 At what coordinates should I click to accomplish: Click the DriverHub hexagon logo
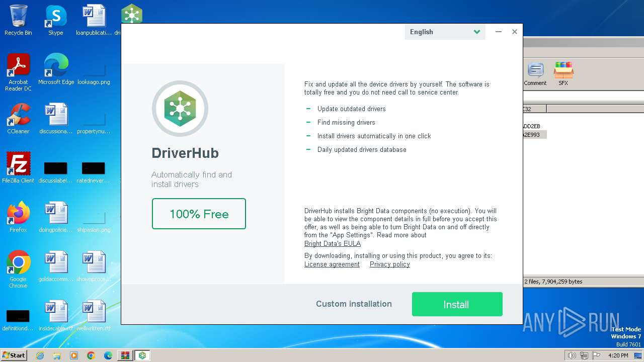pos(180,108)
